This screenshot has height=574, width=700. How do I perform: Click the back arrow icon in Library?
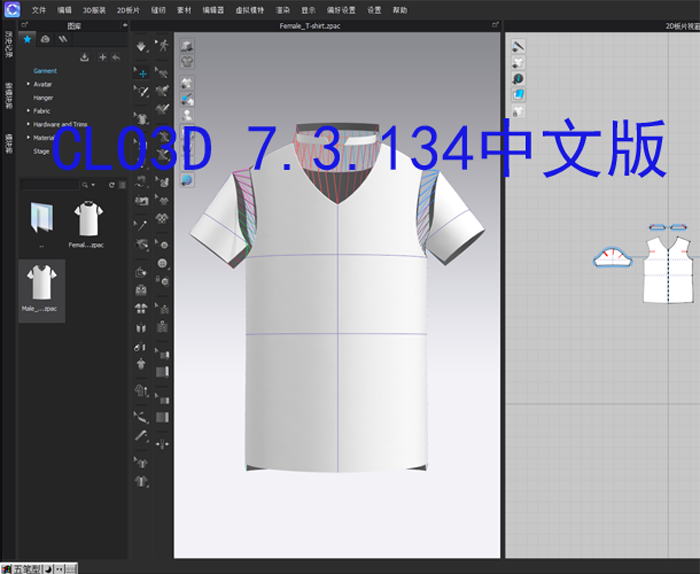click(x=116, y=57)
